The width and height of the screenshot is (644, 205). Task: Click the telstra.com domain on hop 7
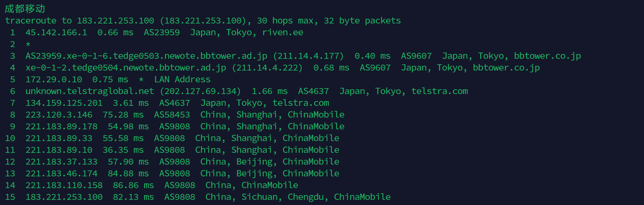301,103
